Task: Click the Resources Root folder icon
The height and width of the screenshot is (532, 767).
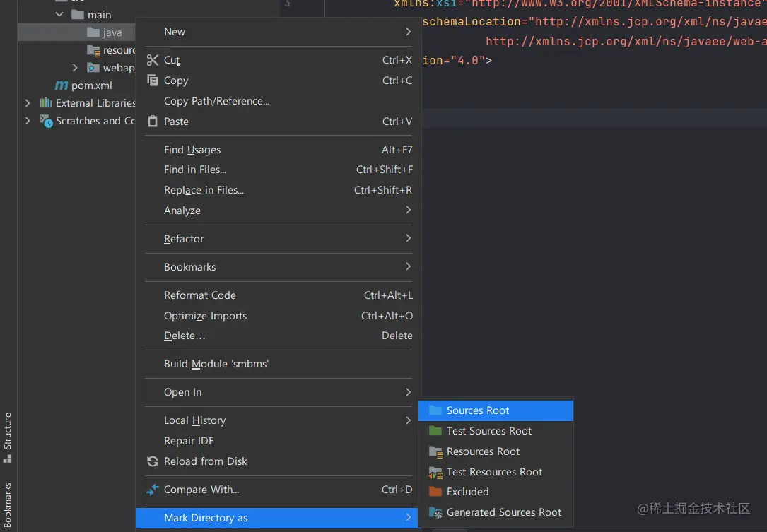Action: 435,451
